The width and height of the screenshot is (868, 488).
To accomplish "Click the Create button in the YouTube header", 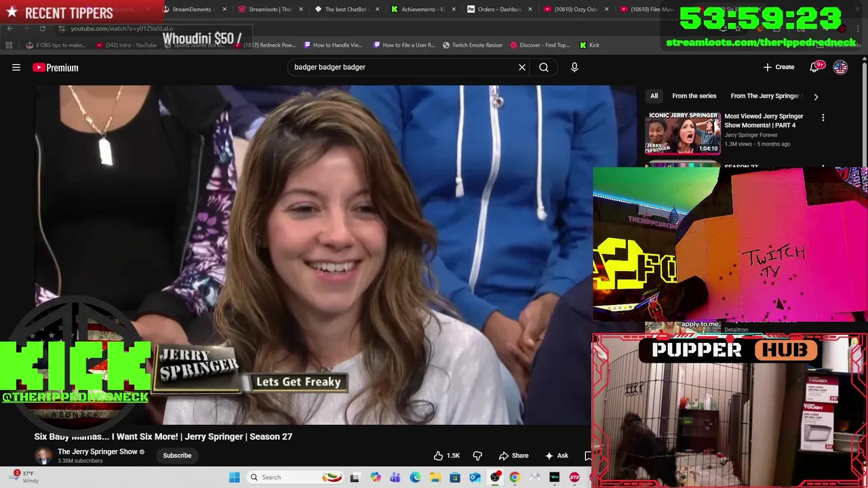I will tap(778, 67).
